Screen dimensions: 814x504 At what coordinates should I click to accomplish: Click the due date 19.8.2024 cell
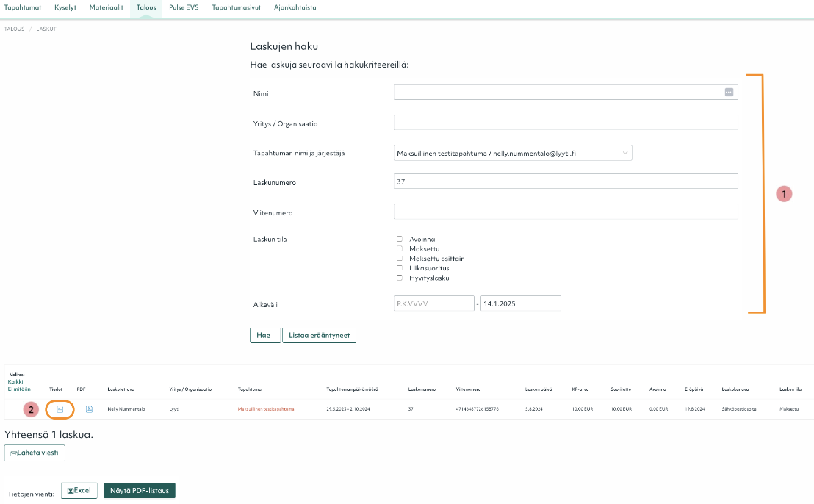click(694, 409)
